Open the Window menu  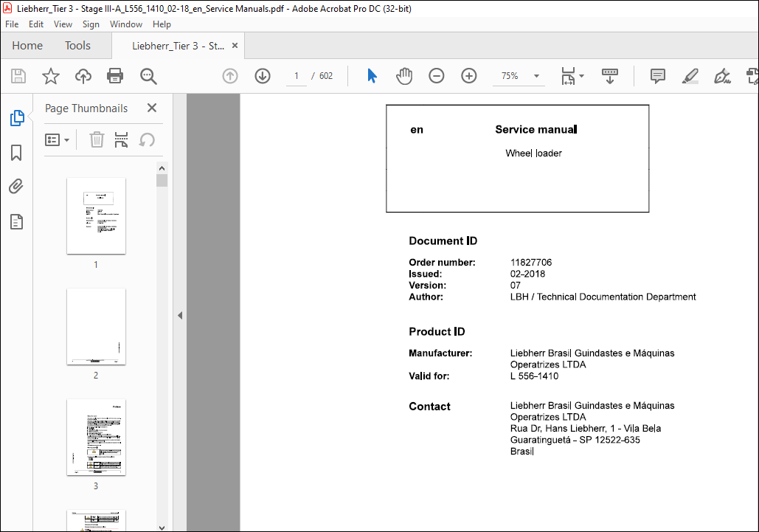[126, 24]
